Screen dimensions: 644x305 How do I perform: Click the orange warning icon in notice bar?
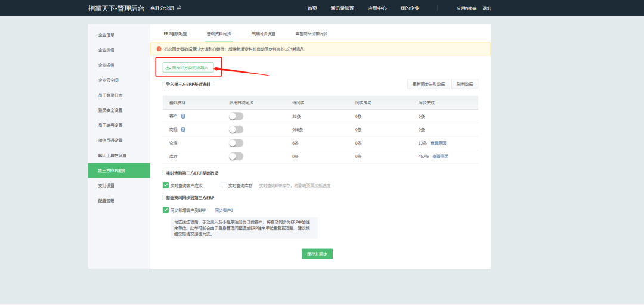click(x=159, y=49)
